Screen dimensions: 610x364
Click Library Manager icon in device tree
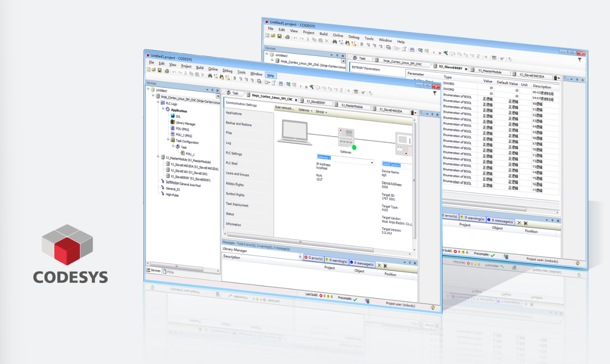click(x=173, y=122)
